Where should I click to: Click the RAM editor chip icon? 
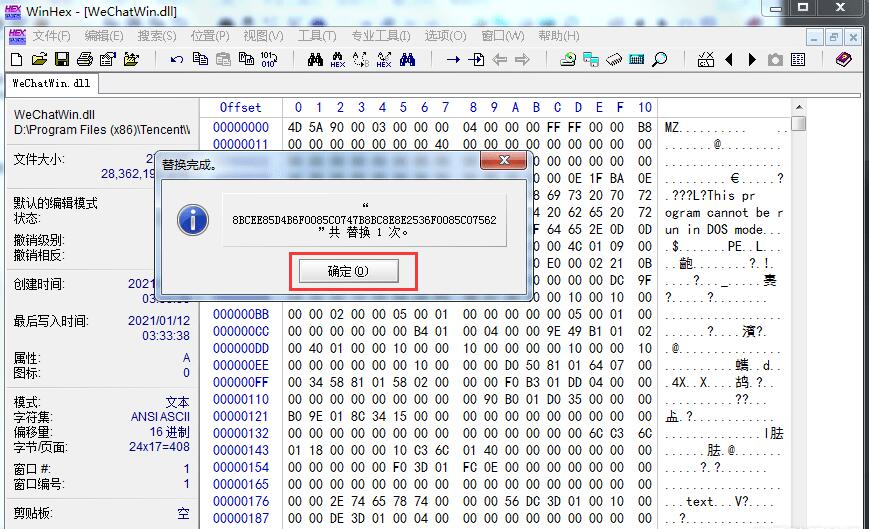614,60
